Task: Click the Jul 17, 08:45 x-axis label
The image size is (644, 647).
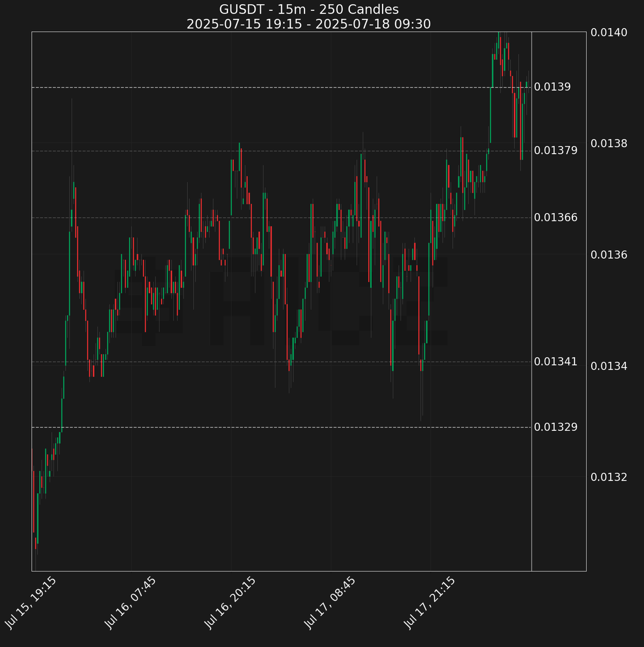Action: pyautogui.click(x=330, y=603)
